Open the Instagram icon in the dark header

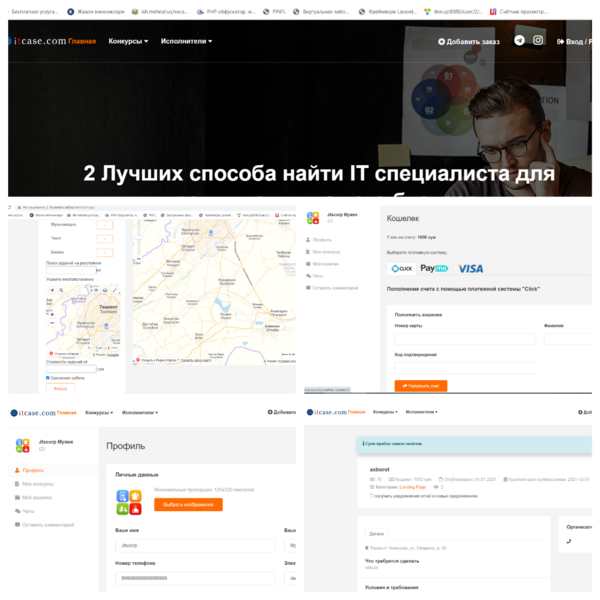pyautogui.click(x=538, y=40)
